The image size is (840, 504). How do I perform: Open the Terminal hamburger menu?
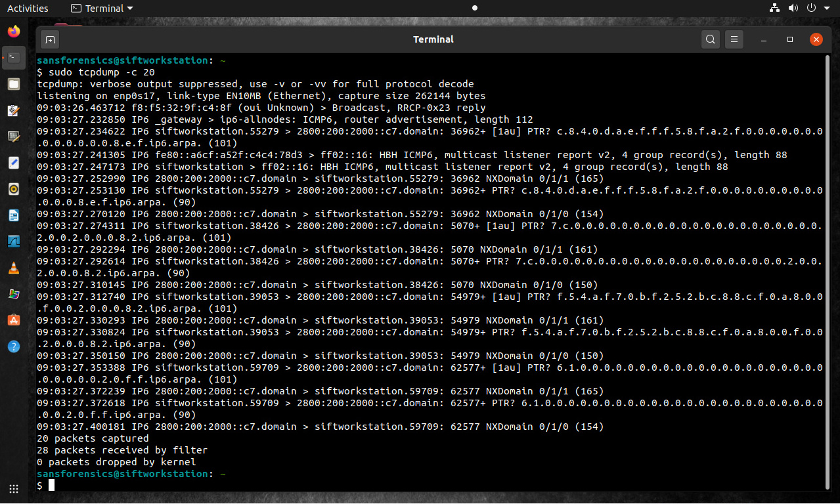coord(735,39)
